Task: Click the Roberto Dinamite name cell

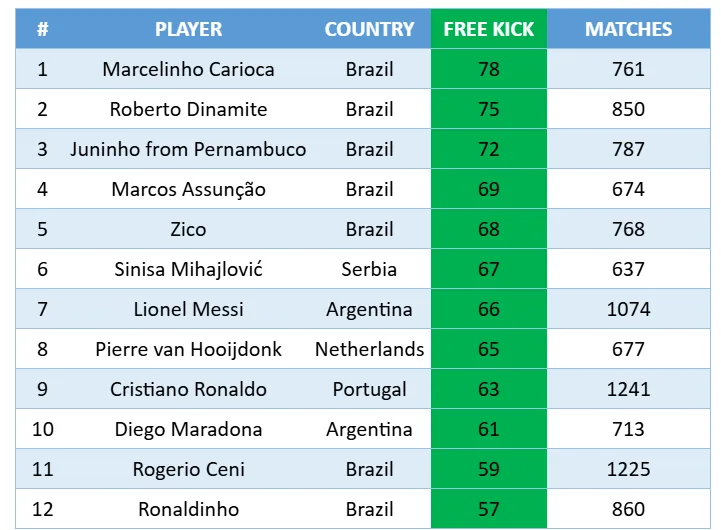Action: click(x=188, y=109)
